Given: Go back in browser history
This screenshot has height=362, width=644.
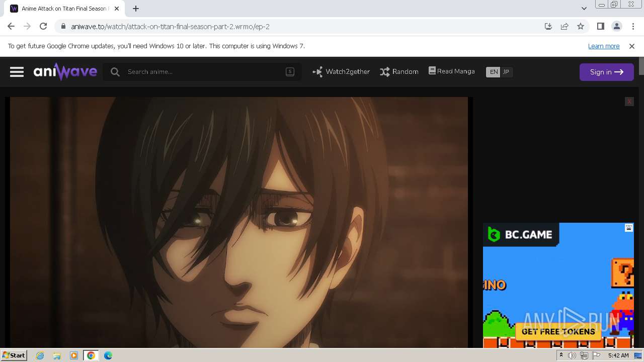Looking at the screenshot, I should pyautogui.click(x=11, y=27).
